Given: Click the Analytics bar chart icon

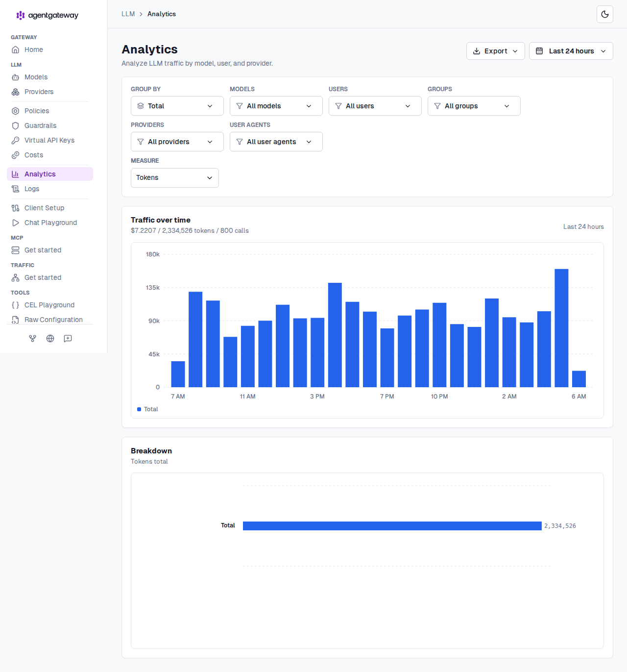Looking at the screenshot, I should (x=16, y=174).
